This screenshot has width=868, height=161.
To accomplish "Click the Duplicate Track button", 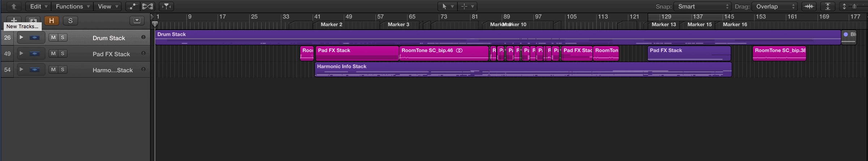I will (33, 21).
